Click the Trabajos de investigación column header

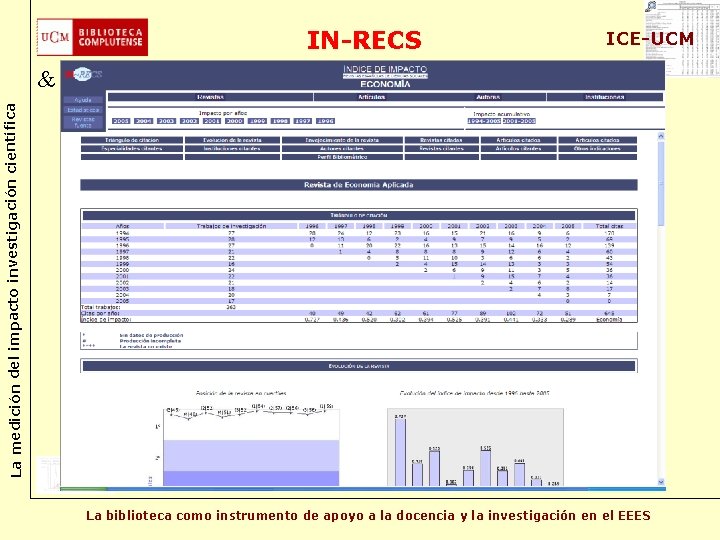(x=231, y=226)
